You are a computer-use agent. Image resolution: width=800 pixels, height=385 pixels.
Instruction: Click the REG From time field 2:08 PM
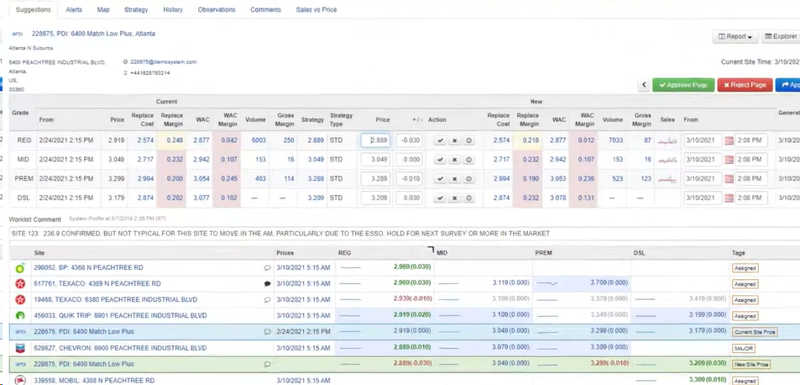pos(751,140)
